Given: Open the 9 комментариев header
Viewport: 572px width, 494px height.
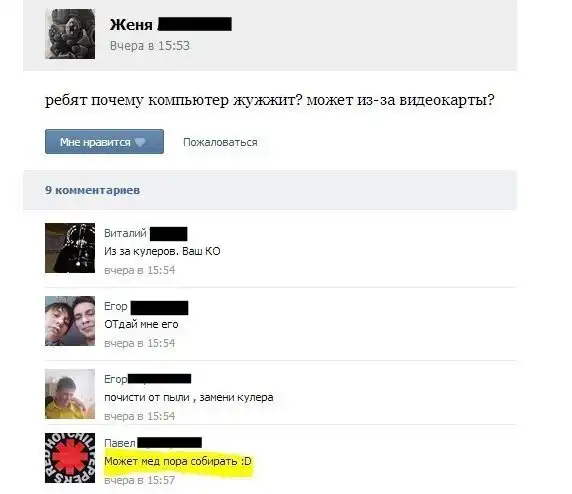Looking at the screenshot, I should (x=93, y=190).
